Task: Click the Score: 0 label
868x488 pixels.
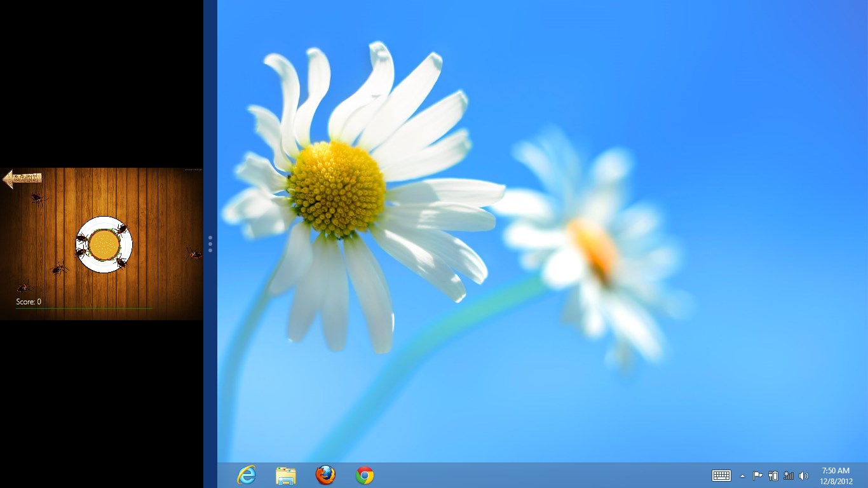Action: pyautogui.click(x=29, y=302)
